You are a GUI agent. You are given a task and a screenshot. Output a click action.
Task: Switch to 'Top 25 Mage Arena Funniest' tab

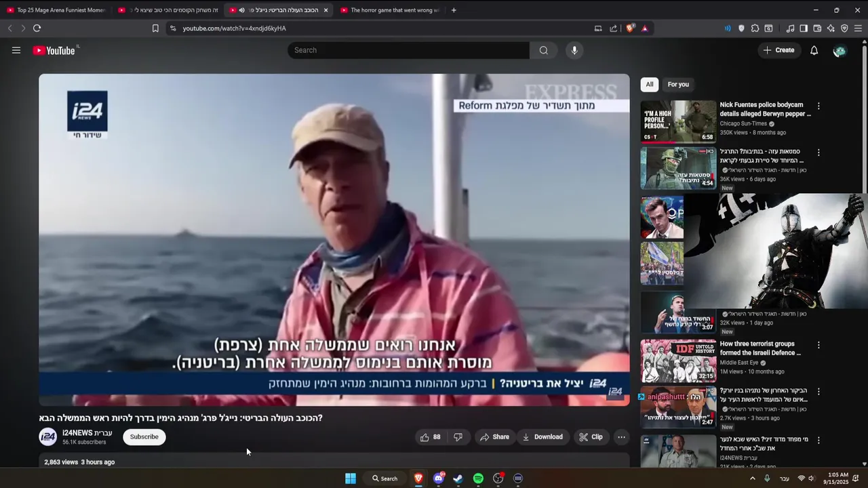pyautogui.click(x=56, y=10)
